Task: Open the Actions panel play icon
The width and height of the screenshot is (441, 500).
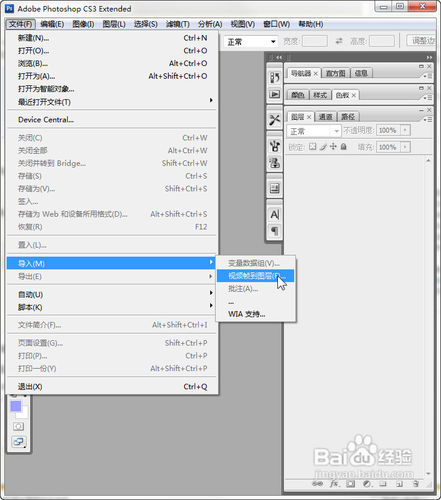Action: pyautogui.click(x=274, y=95)
